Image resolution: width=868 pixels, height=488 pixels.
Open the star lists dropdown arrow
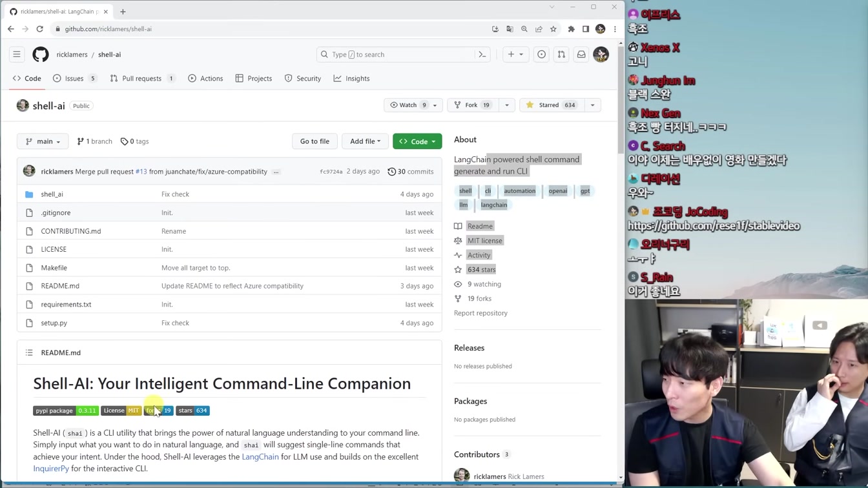(592, 105)
